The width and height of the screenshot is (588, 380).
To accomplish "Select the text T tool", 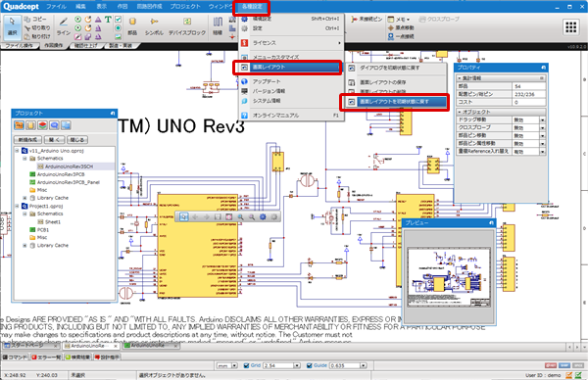I will 108,20.
